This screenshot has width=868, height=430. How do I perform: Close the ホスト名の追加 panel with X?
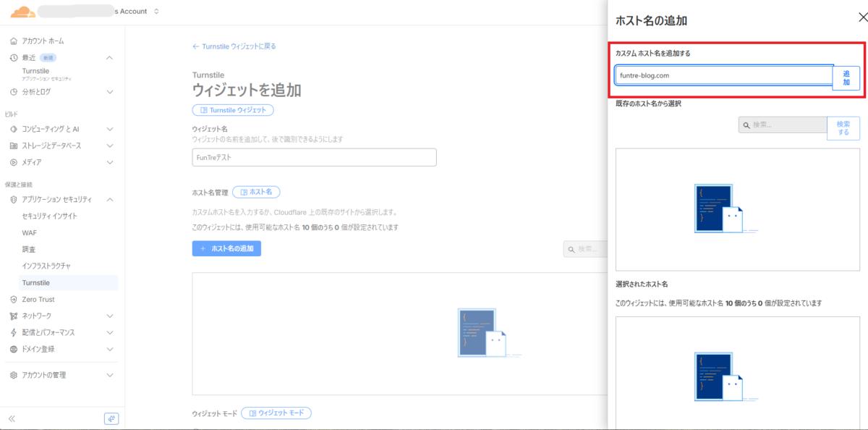861,19
